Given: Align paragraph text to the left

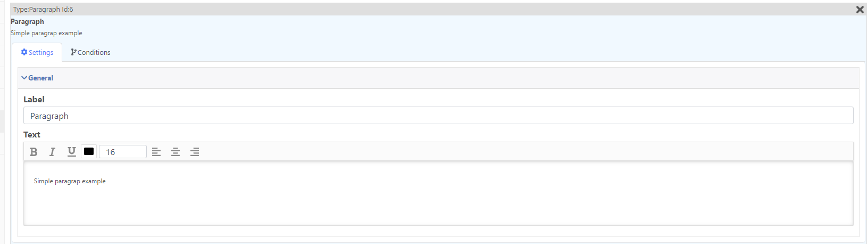Looking at the screenshot, I should tap(156, 152).
